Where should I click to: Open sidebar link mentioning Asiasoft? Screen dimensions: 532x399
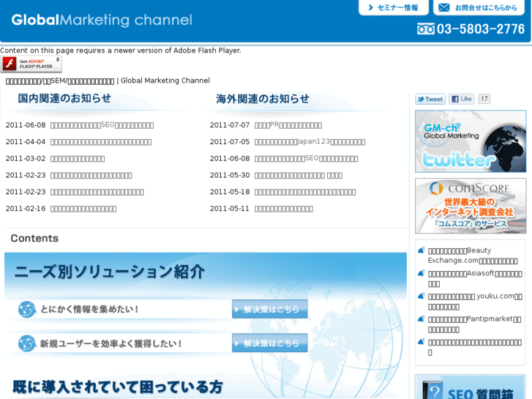pos(475,279)
